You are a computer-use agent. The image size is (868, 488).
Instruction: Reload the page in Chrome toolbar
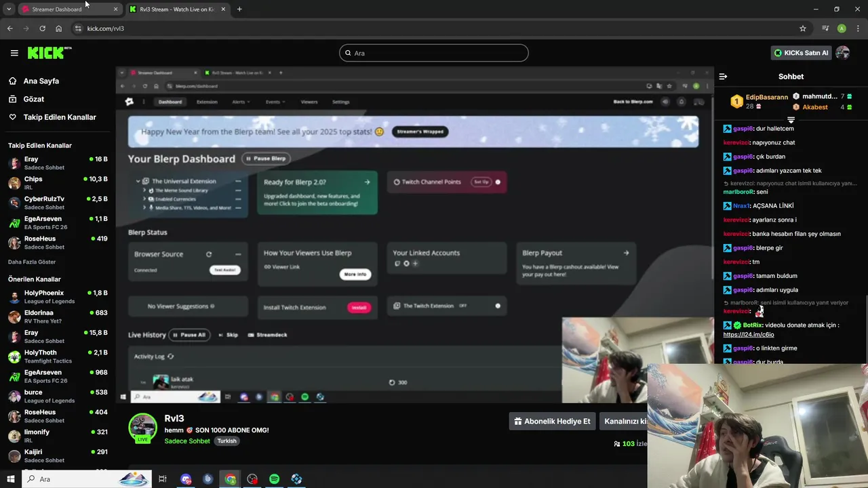click(42, 28)
